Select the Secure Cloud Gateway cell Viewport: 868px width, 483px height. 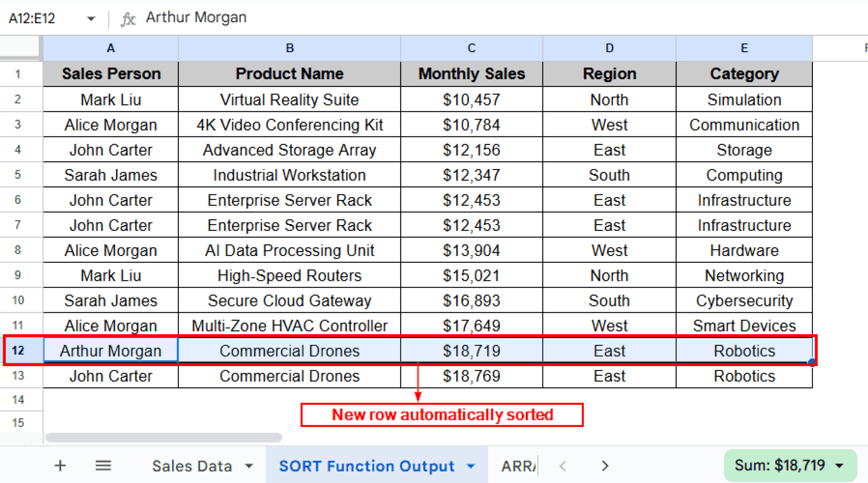coord(289,300)
